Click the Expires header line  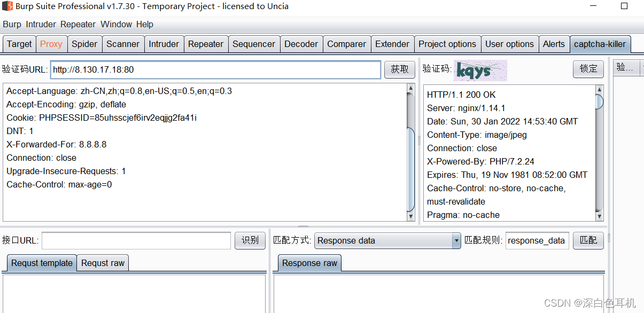click(507, 175)
